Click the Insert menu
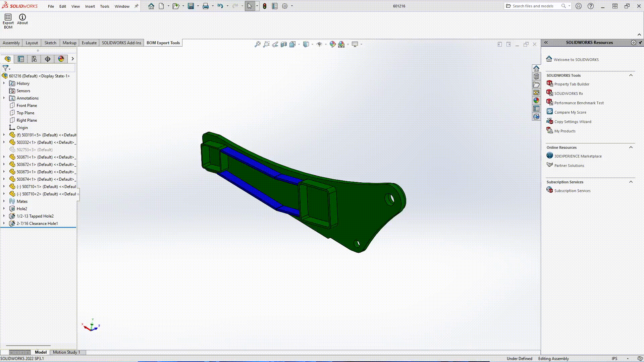644x362 pixels. pyautogui.click(x=90, y=6)
